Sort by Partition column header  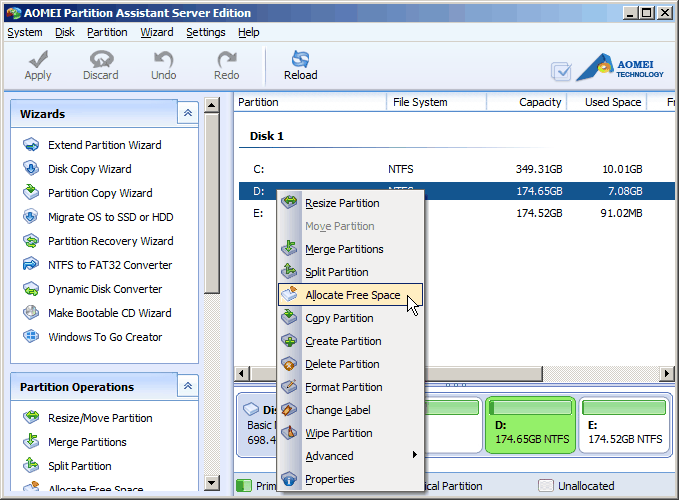point(310,102)
